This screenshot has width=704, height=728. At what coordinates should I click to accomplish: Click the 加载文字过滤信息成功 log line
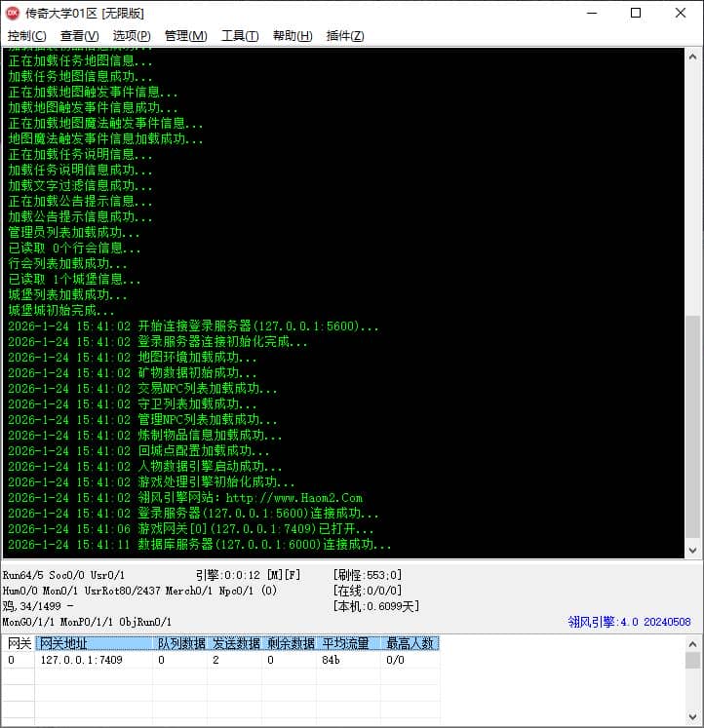(x=80, y=186)
